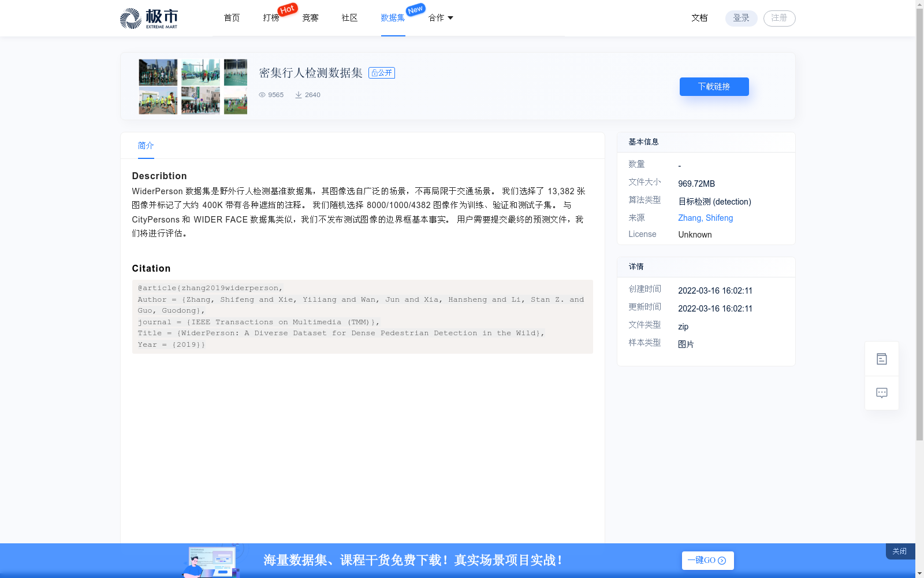Click the Citation heading

point(151,268)
